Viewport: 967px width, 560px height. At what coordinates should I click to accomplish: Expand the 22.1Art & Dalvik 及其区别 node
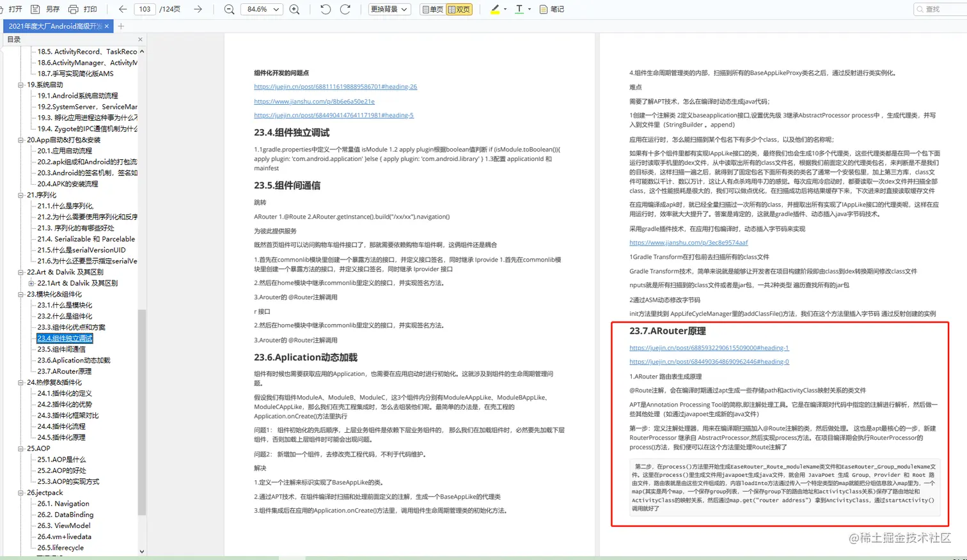31,283
